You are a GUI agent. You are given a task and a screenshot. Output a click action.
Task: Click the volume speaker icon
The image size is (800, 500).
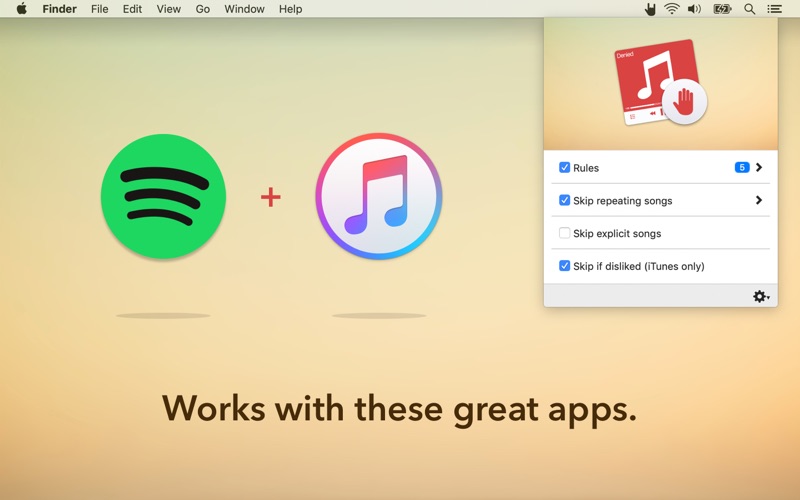point(694,9)
